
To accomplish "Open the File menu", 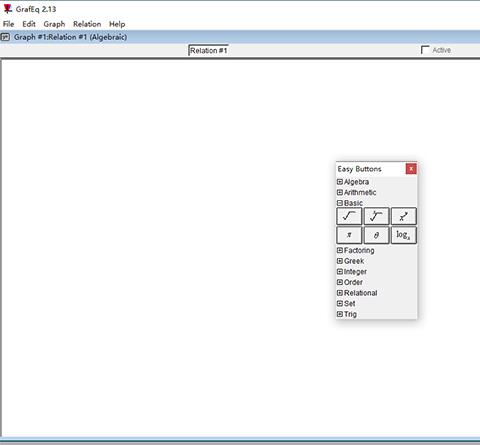I will coord(8,24).
